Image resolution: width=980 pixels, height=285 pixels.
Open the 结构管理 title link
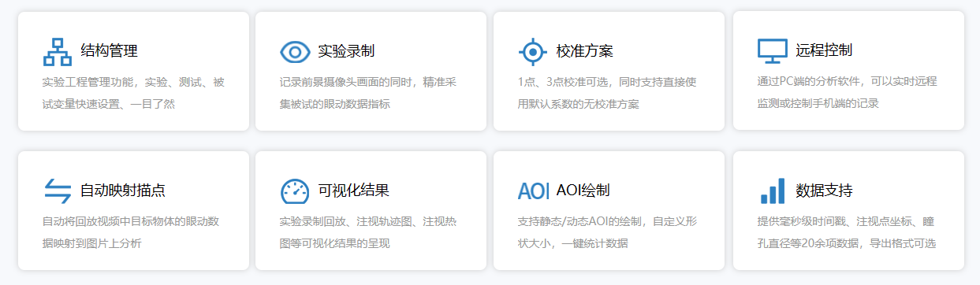109,51
